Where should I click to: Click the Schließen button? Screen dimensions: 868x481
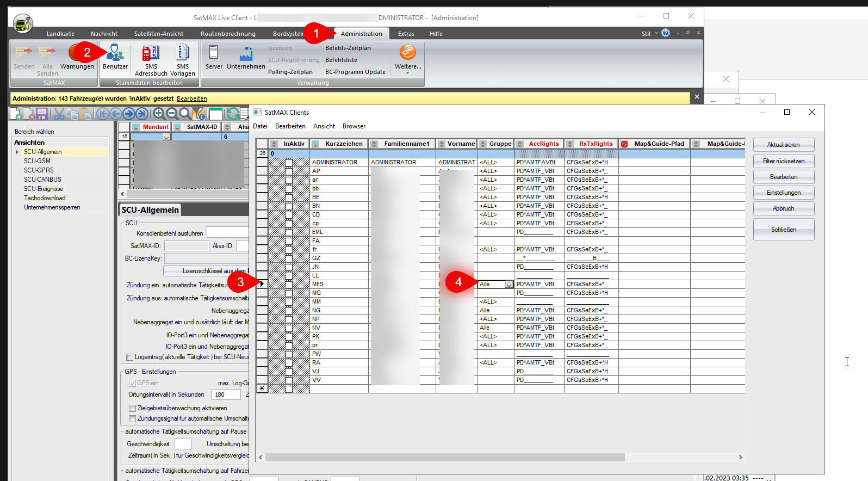(x=784, y=230)
